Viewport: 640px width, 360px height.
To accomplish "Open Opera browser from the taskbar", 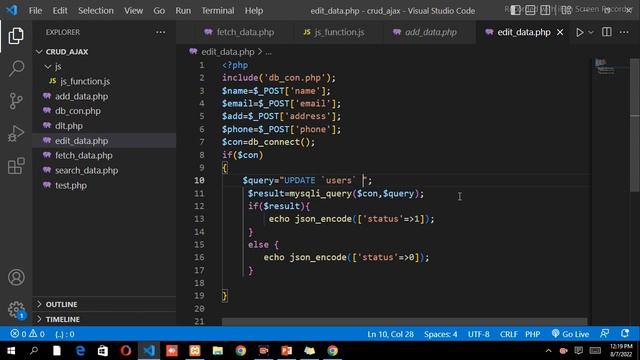I will click(x=126, y=351).
